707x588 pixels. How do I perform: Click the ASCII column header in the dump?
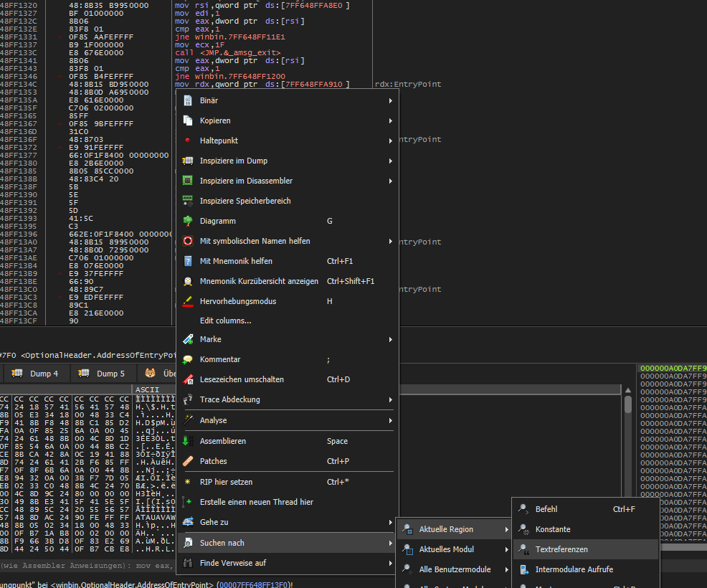click(x=148, y=389)
